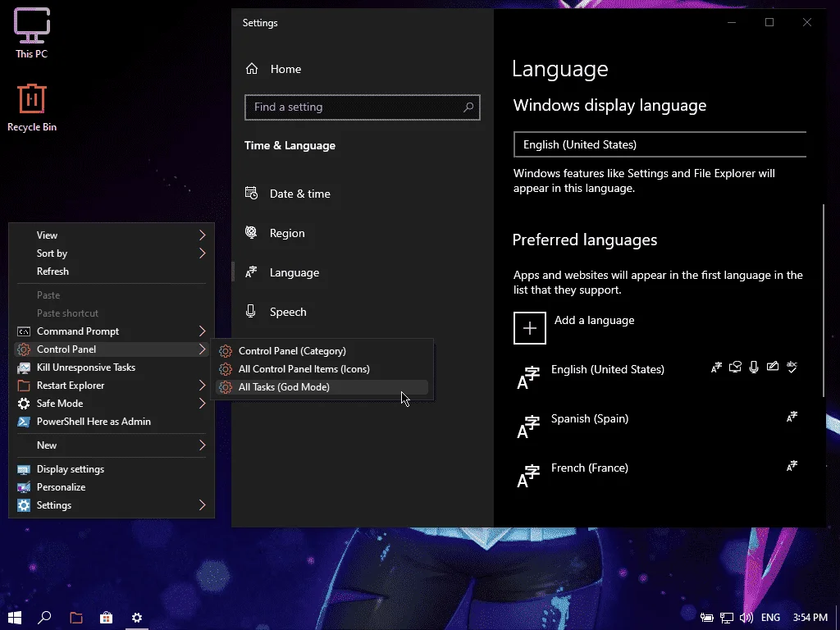The height and width of the screenshot is (630, 840).
Task: Expand the View submenu arrow
Action: click(x=202, y=235)
